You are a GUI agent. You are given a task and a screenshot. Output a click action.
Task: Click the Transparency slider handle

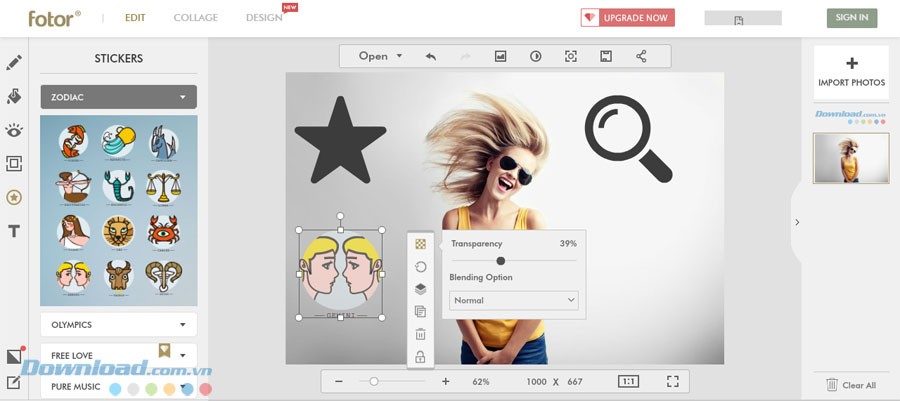click(x=501, y=261)
